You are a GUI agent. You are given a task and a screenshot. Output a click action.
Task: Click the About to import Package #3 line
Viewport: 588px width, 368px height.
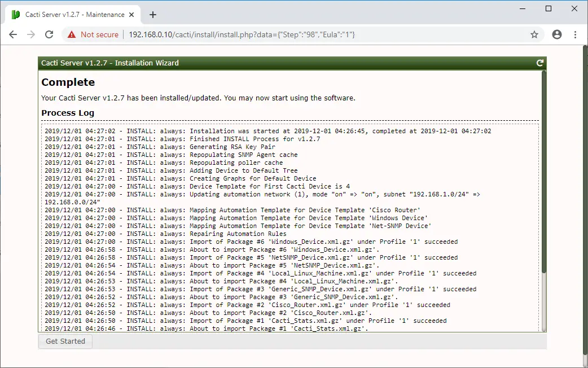[221, 297]
